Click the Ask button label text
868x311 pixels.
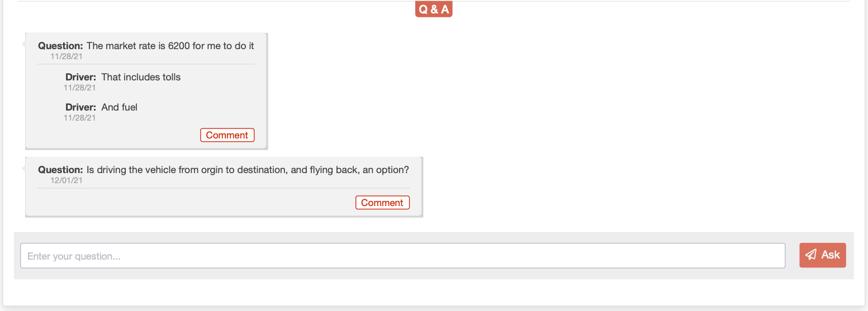(x=831, y=255)
